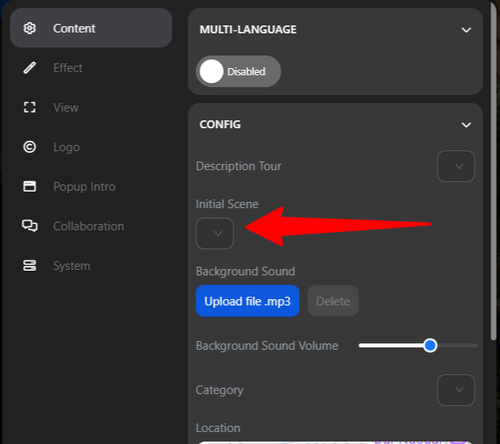Click the View fullscreen-brackets icon

30,107
